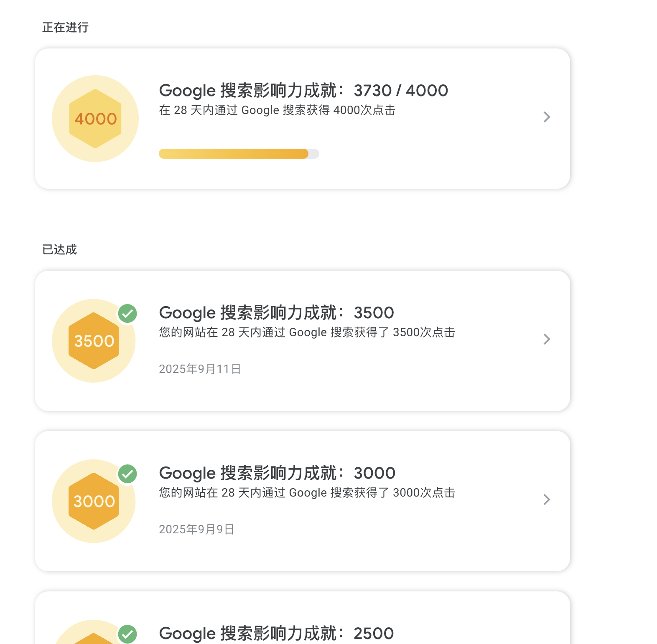Expand the 3730 / 4000 achievement chevron

pyautogui.click(x=547, y=117)
